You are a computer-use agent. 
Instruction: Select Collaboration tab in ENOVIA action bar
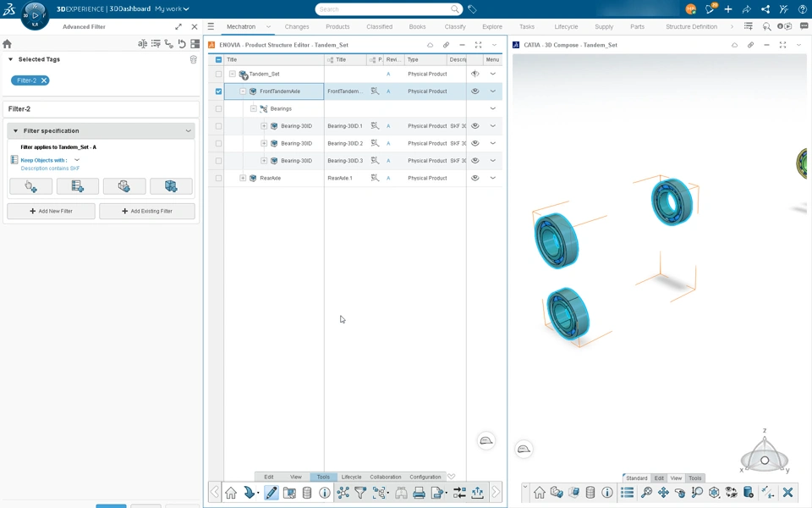(x=386, y=477)
